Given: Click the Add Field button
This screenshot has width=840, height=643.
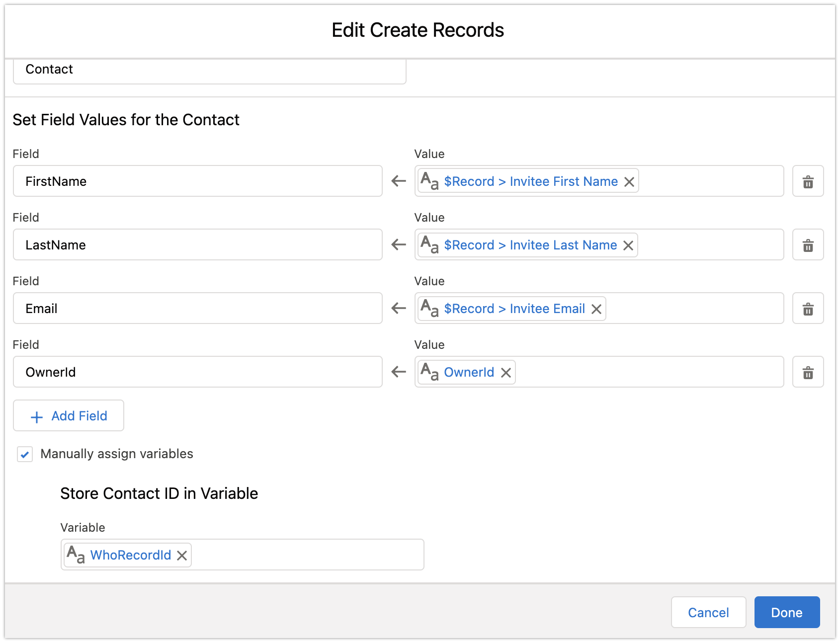Looking at the screenshot, I should point(68,416).
